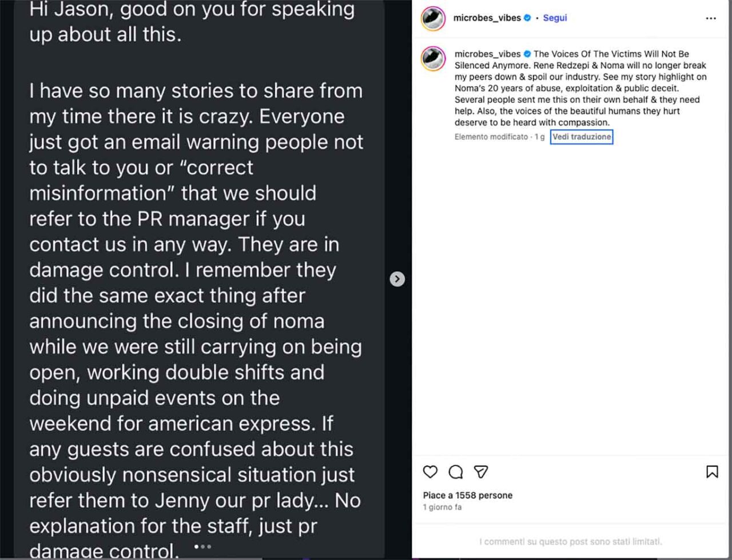
Task: Translate the caption with Vedi traduzione
Action: click(582, 137)
